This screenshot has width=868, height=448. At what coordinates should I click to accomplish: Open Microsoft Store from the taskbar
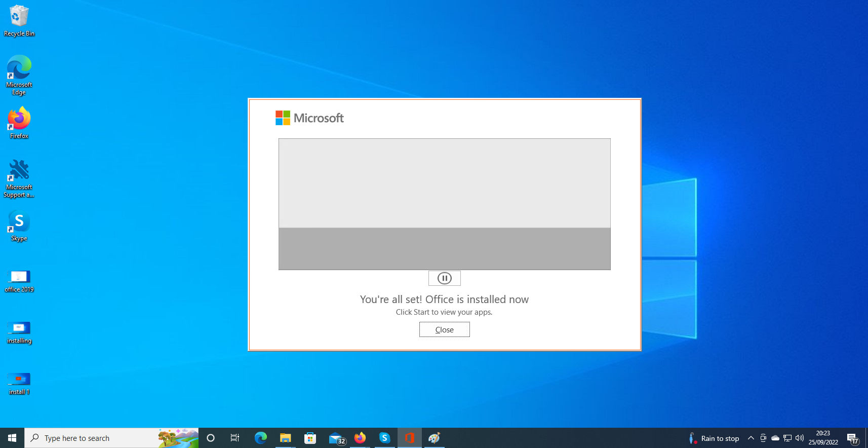[310, 438]
